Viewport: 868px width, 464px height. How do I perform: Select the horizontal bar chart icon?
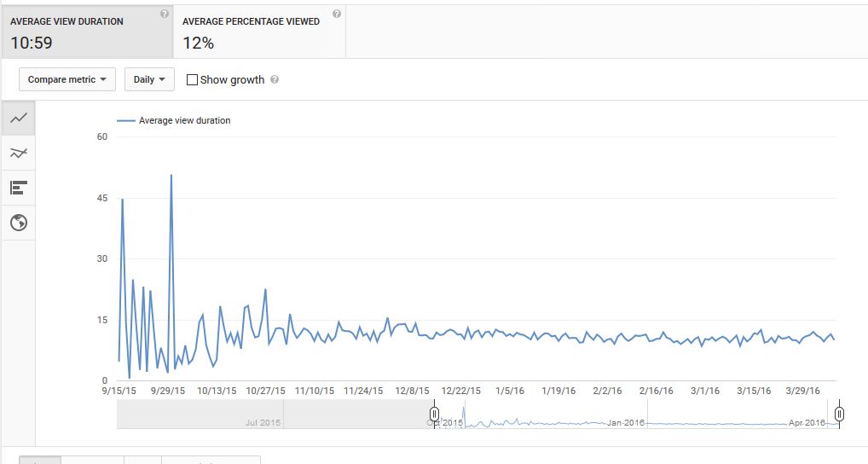click(x=18, y=188)
